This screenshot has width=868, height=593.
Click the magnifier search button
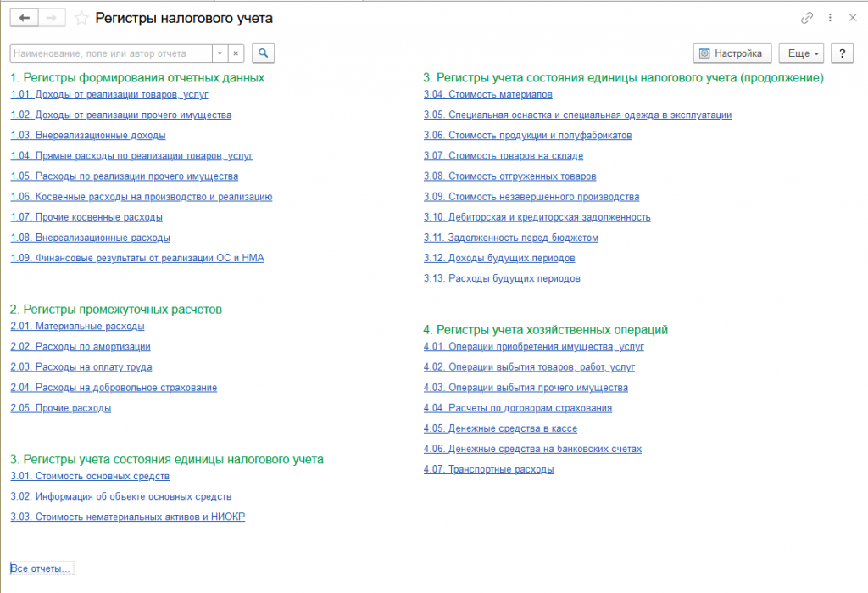coord(263,53)
